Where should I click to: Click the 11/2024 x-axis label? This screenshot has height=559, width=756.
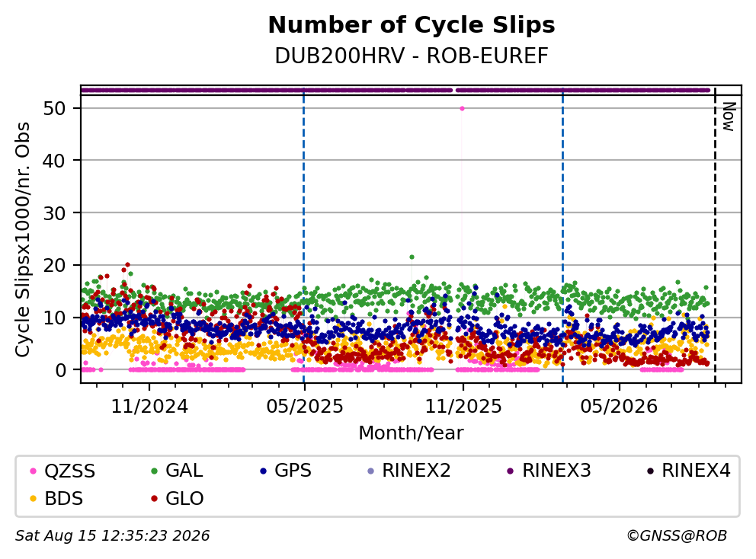149,407
